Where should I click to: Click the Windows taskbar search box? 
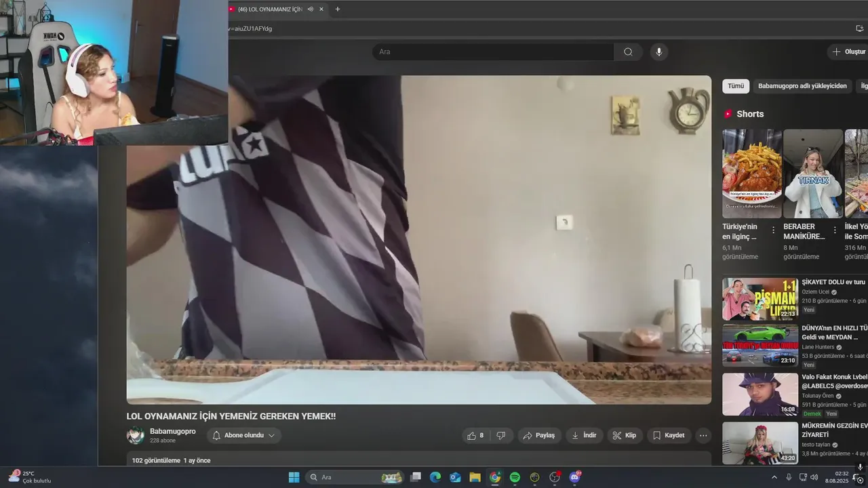(x=355, y=477)
